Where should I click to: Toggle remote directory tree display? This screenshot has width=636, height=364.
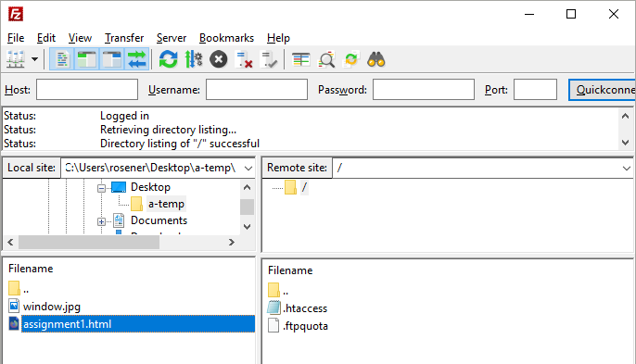coord(111,59)
